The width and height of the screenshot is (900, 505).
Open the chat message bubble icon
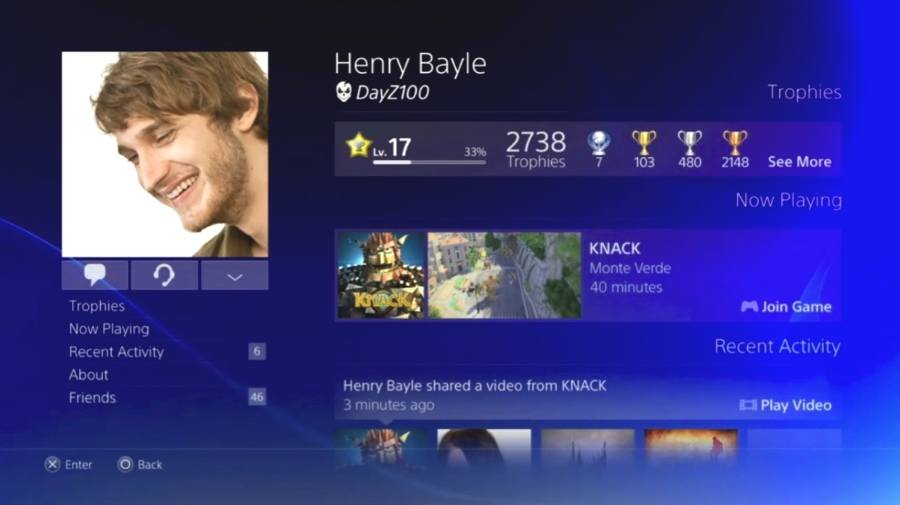click(x=95, y=275)
